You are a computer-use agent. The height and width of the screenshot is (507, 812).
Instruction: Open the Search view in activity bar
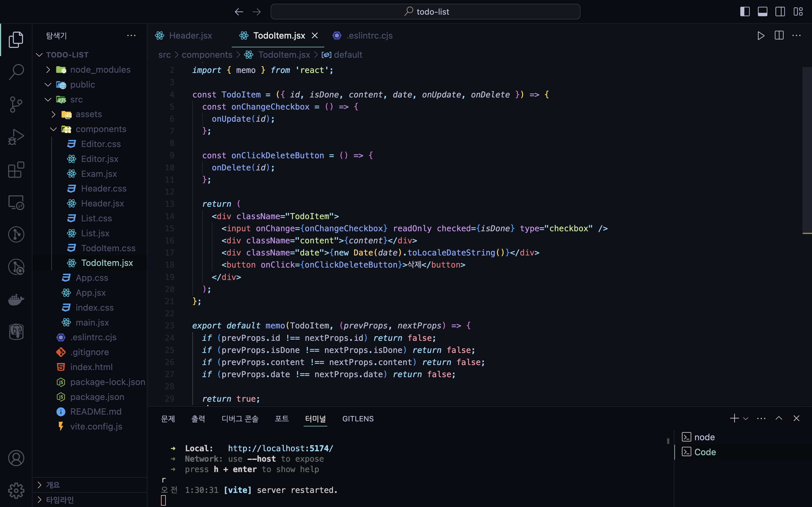click(x=16, y=72)
